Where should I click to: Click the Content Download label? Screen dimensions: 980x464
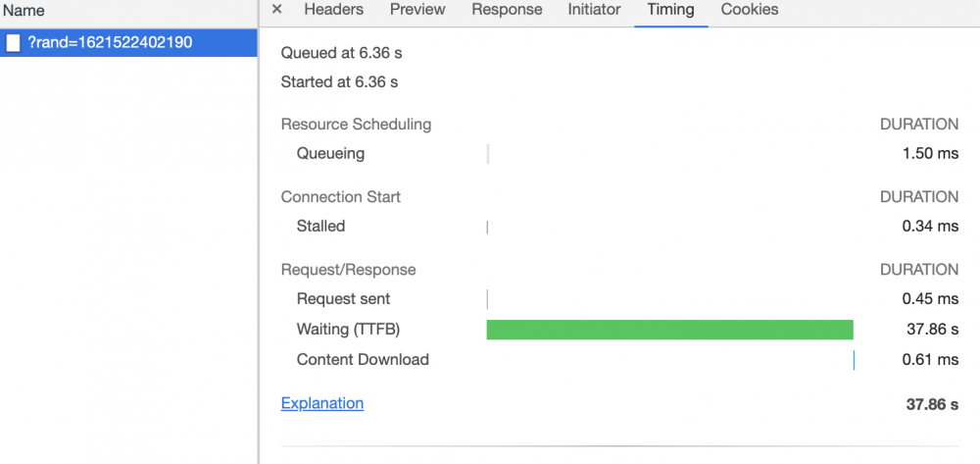[363, 360]
